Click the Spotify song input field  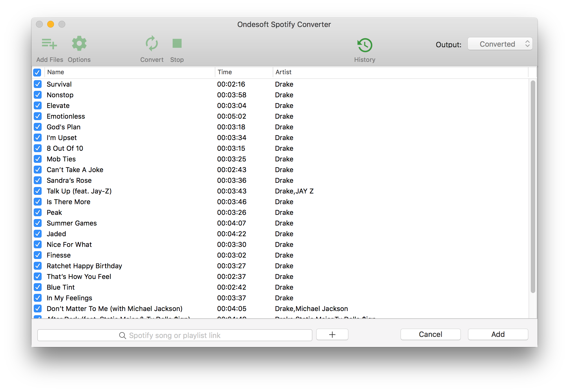(174, 335)
